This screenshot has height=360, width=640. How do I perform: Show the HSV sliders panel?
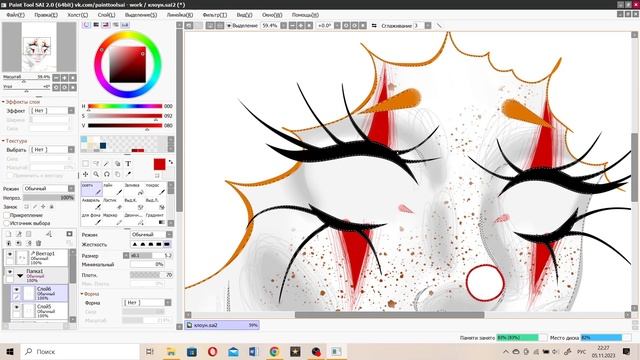tap(105, 25)
